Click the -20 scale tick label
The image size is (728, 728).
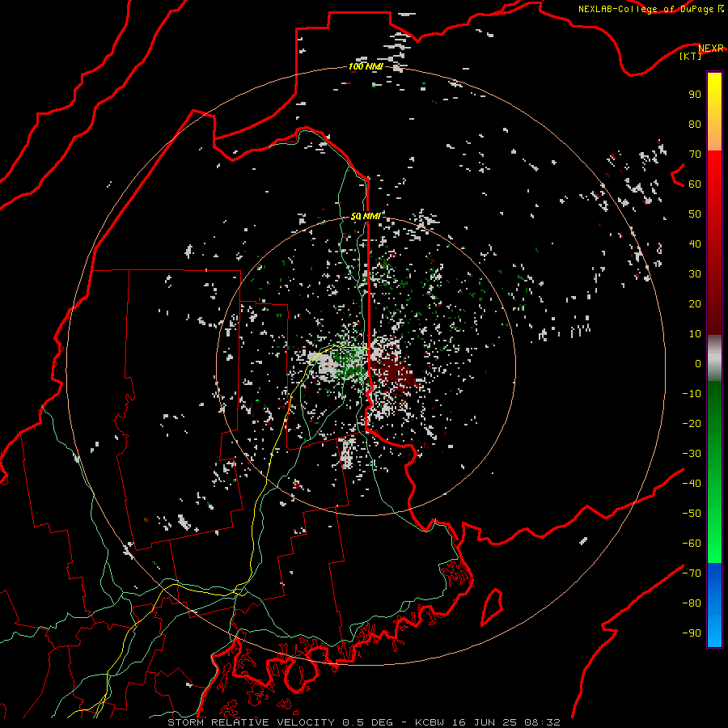(692, 423)
